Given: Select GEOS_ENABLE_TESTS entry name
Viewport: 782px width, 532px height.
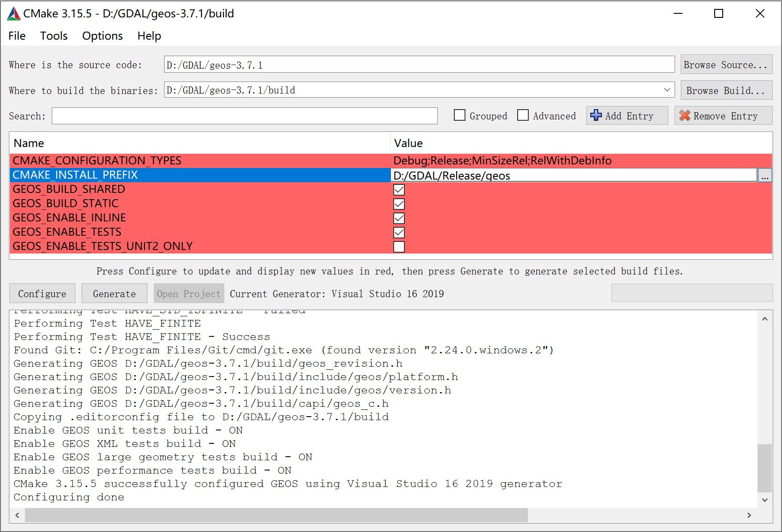Looking at the screenshot, I should (67, 232).
